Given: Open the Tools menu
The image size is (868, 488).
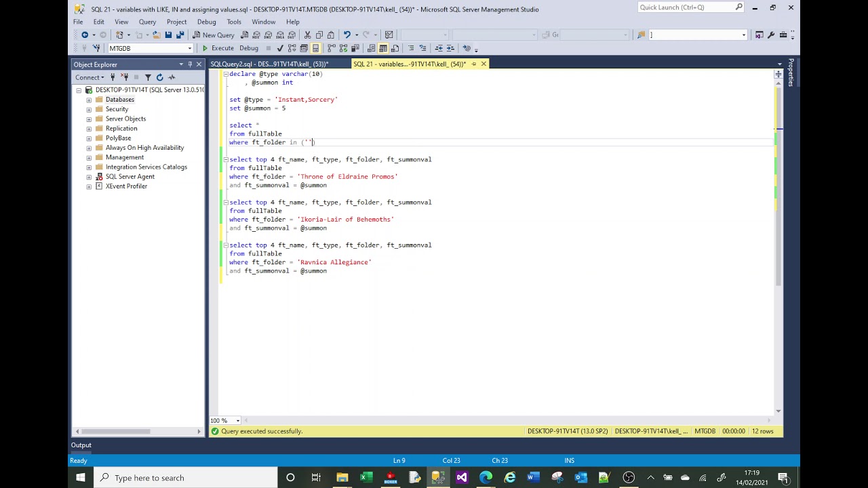Looking at the screenshot, I should click(234, 22).
